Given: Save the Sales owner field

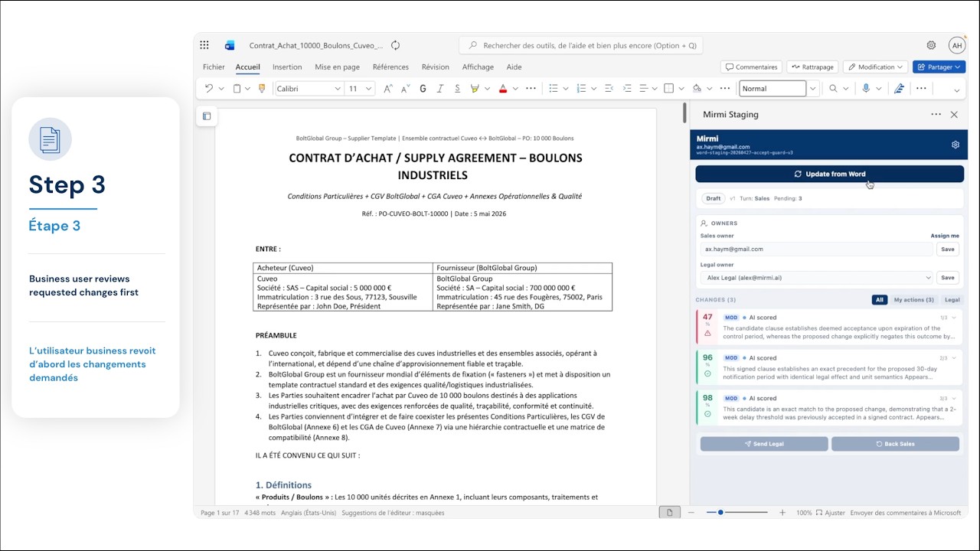Looking at the screenshot, I should tap(948, 249).
